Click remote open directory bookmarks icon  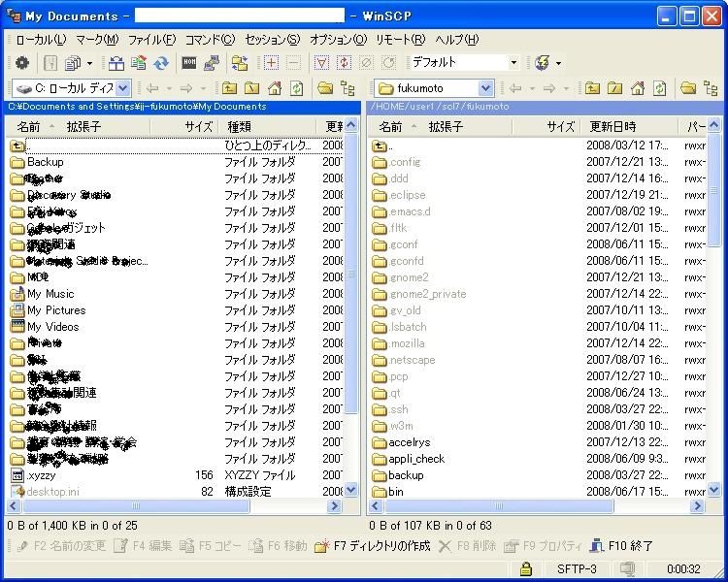[688, 87]
